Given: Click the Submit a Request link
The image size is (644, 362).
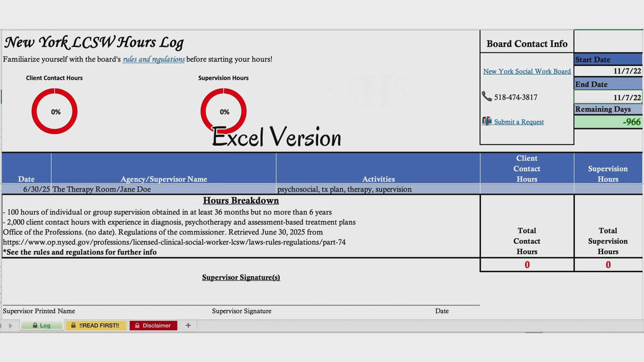Looking at the screenshot, I should pyautogui.click(x=519, y=122).
